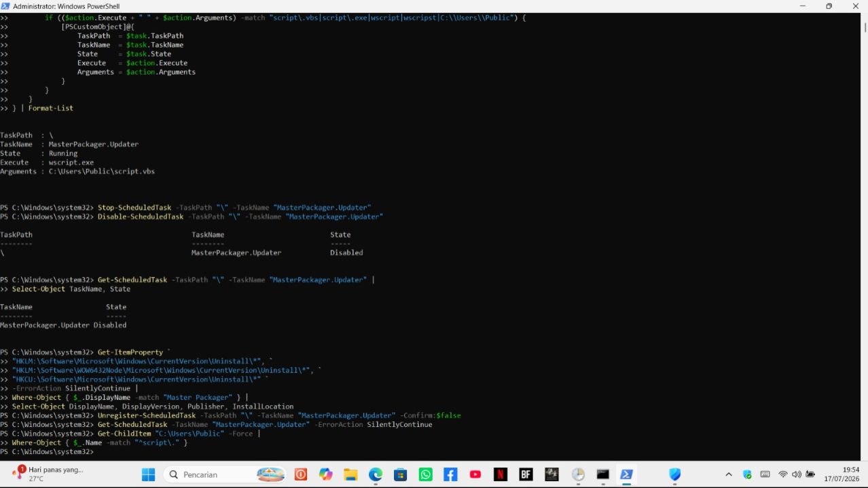The width and height of the screenshot is (868, 488).
Task: Click the PowerShell icon in the title bar
Action: 7,6
